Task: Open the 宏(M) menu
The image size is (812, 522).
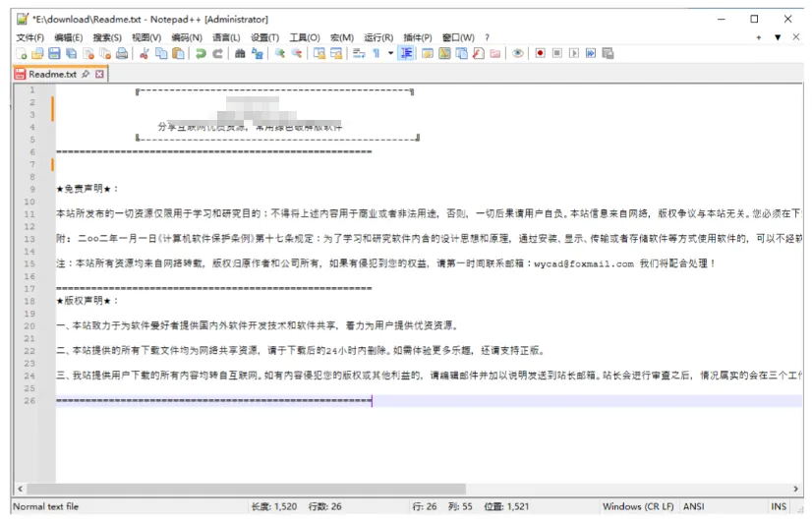Action: pyautogui.click(x=342, y=37)
